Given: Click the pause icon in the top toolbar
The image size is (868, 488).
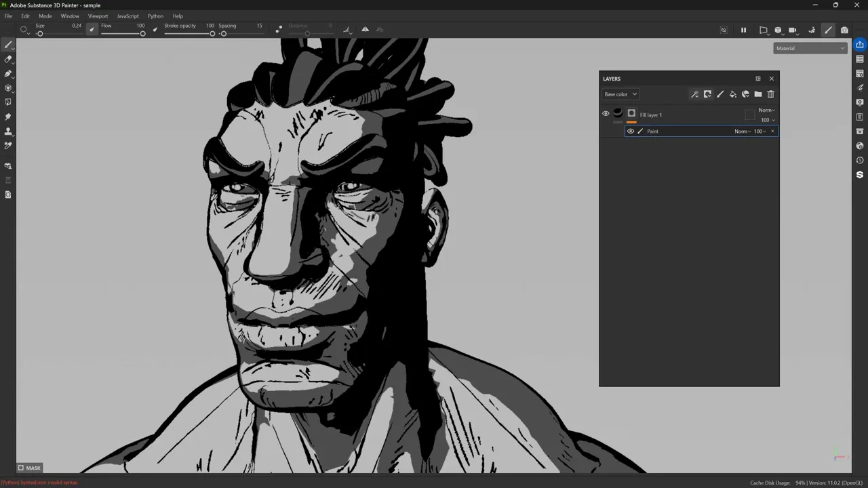Looking at the screenshot, I should pyautogui.click(x=743, y=30).
